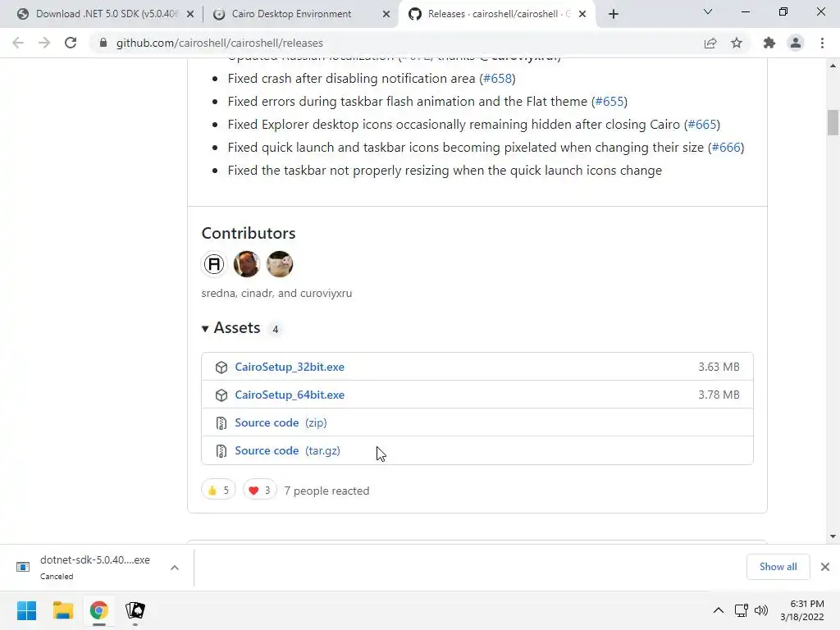Viewport: 840px width, 630px height.
Task: Click the sredna contributor avatar
Action: click(214, 264)
